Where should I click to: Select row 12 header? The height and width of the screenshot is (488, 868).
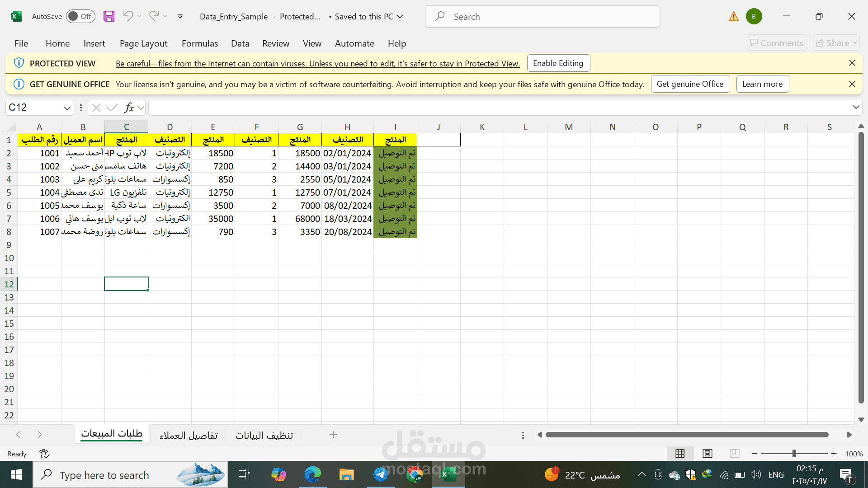pos(9,284)
